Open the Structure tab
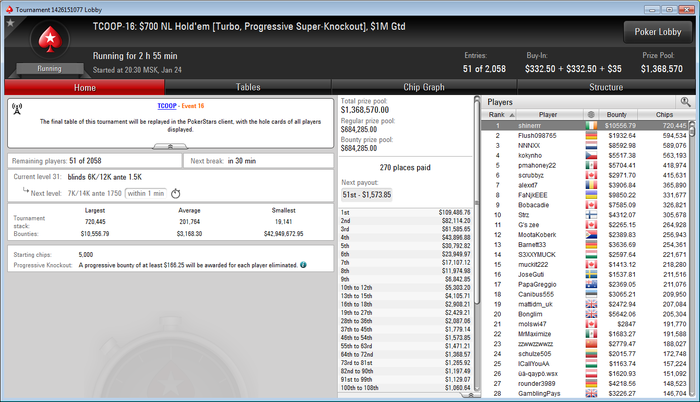 [606, 88]
